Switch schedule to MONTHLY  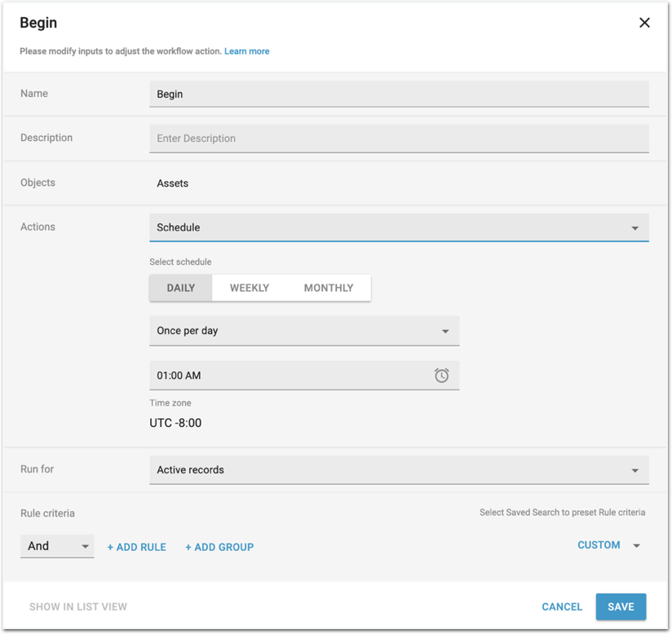click(329, 288)
